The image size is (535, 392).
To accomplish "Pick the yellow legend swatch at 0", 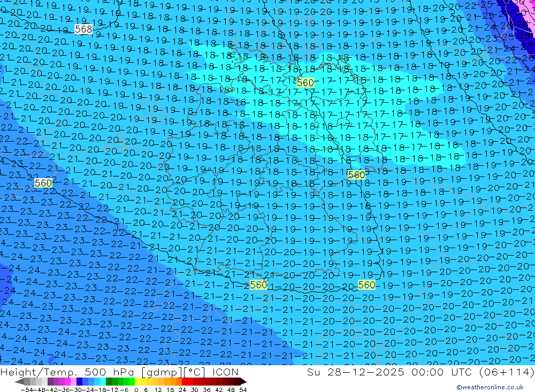I will (138, 381).
